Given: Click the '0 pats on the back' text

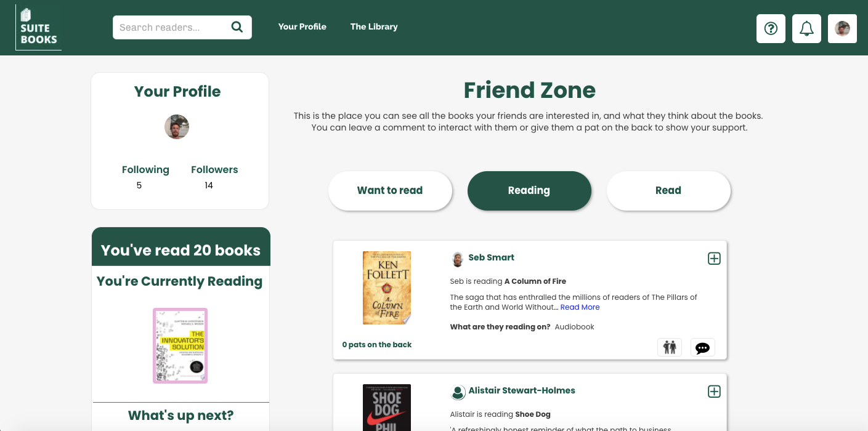Looking at the screenshot, I should [x=377, y=345].
